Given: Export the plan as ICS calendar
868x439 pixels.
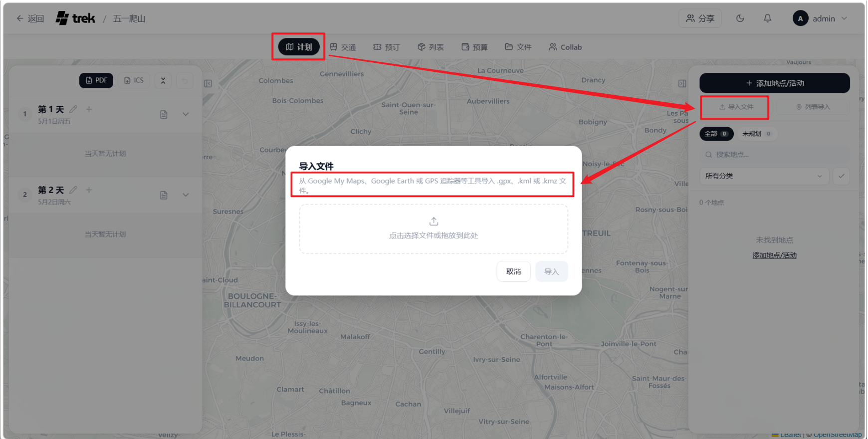Looking at the screenshot, I should [134, 80].
